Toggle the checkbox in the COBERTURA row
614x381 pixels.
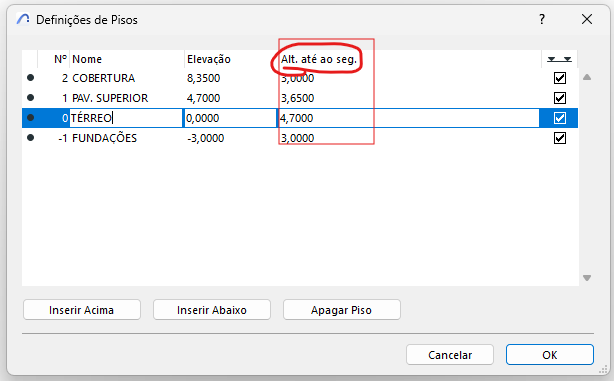tap(560, 78)
